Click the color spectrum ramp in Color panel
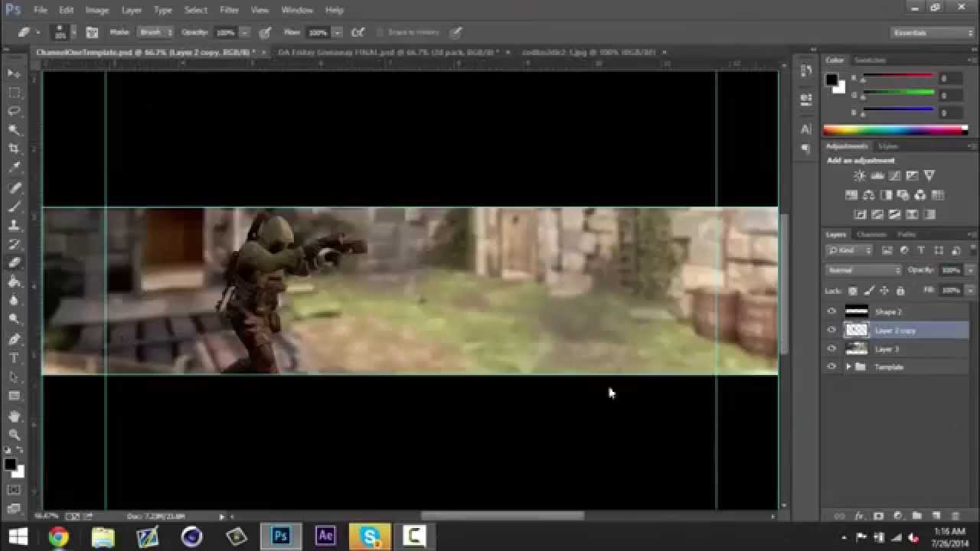 (895, 130)
